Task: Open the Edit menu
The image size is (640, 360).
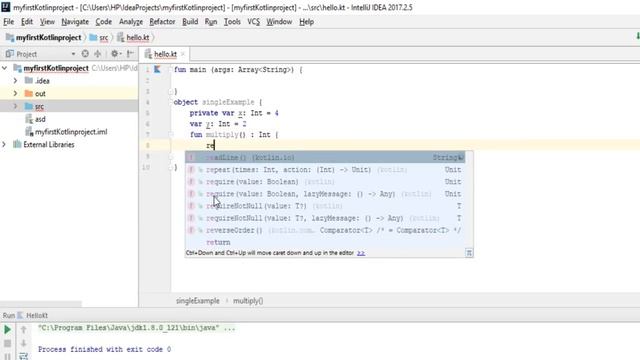Action: (x=27, y=22)
